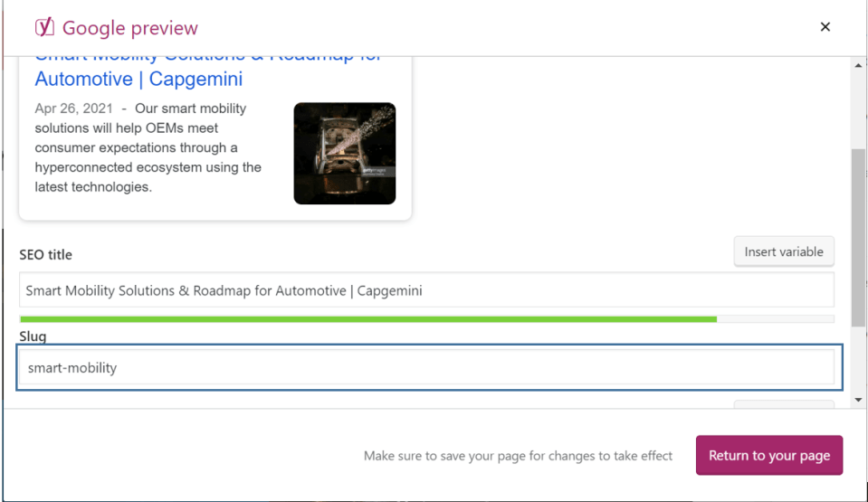
Task: Click the Return to your page button
Action: pyautogui.click(x=768, y=455)
